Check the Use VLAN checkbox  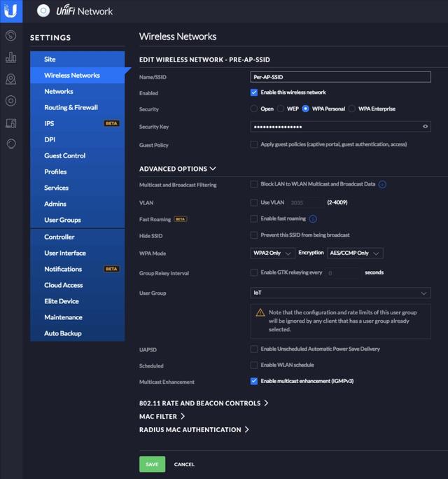pos(254,202)
